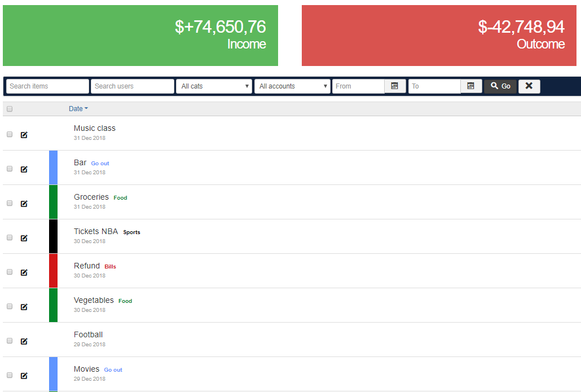Edit the Refund transaction
Image resolution: width=581 pixels, height=392 pixels.
(24, 272)
